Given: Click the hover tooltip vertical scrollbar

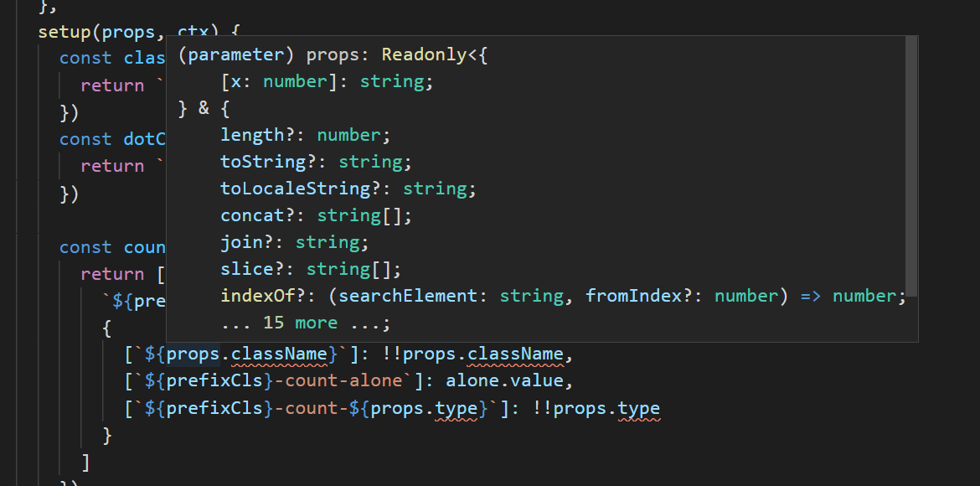Looking at the screenshot, I should point(911,166).
